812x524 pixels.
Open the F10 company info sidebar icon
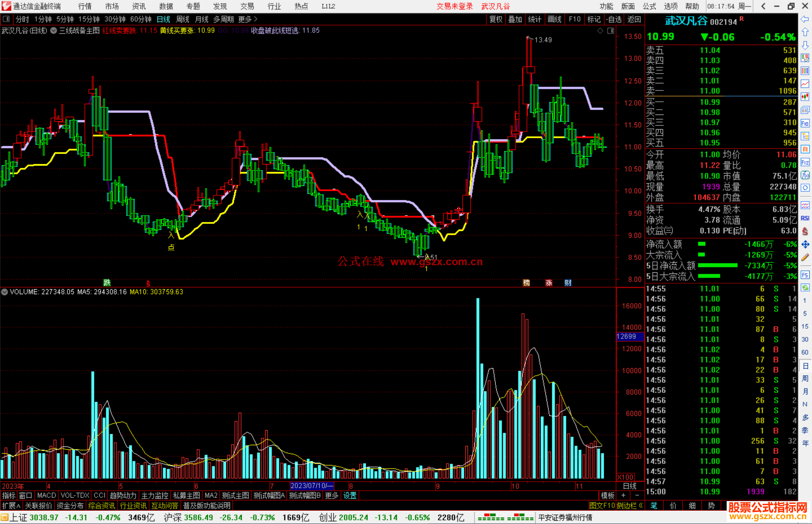[805, 123]
